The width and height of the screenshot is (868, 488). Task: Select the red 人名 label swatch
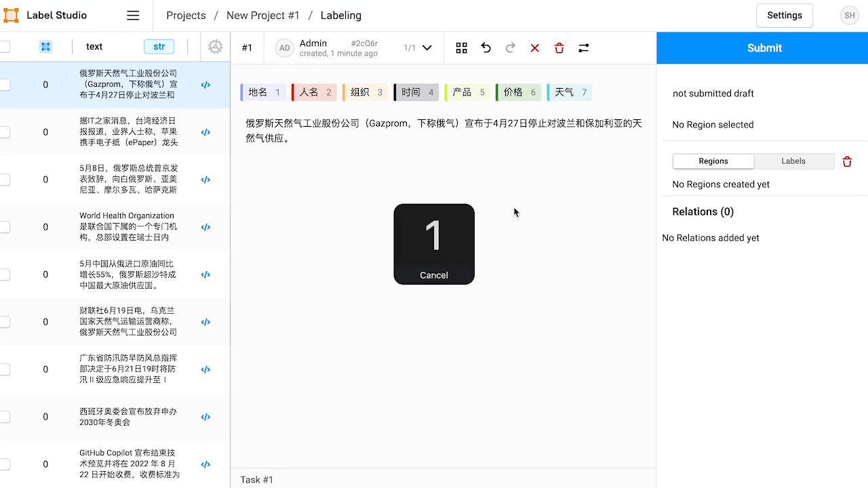pos(314,92)
